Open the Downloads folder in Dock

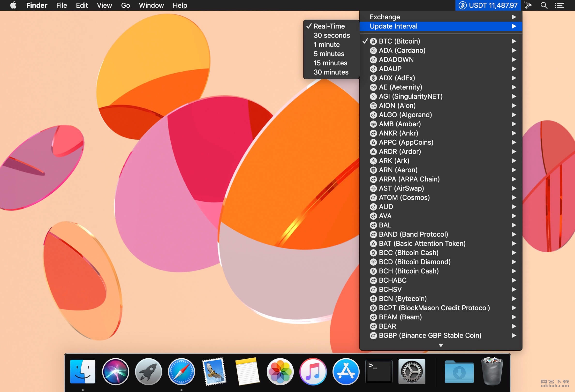coord(459,372)
